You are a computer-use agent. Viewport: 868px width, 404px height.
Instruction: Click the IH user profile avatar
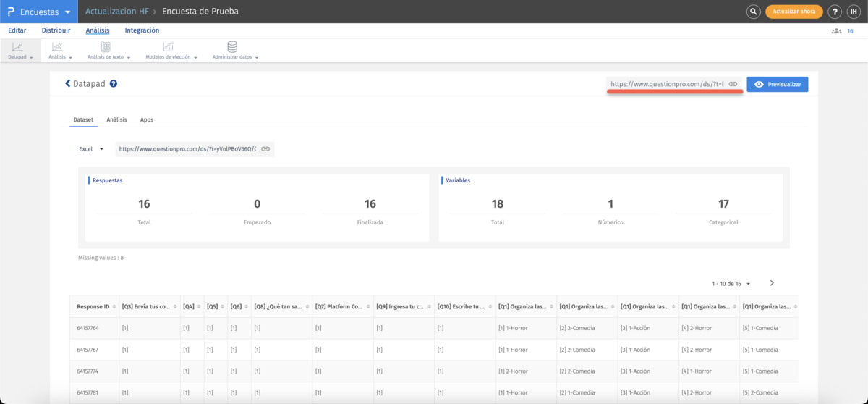(854, 12)
